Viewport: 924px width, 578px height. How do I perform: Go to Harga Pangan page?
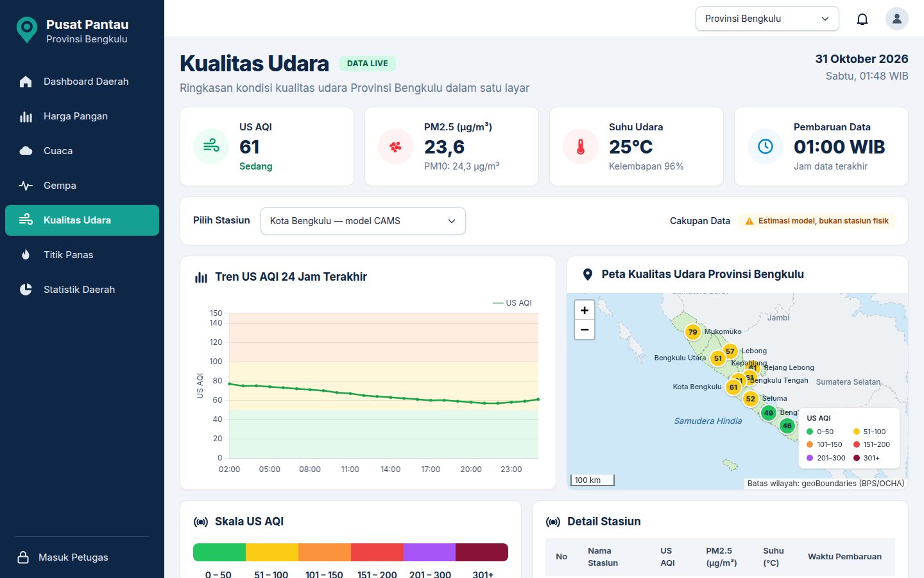pos(82,116)
